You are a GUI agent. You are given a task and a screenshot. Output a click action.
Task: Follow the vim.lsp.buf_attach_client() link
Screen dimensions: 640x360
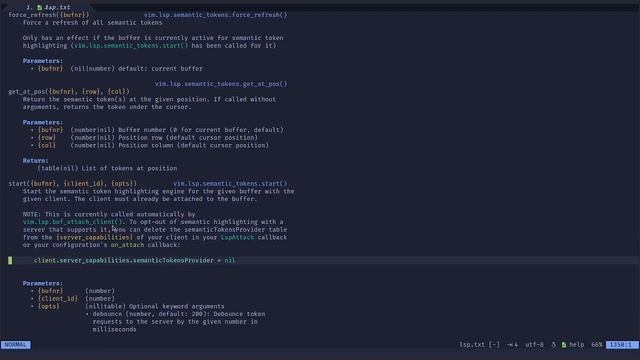pyautogui.click(x=72, y=222)
